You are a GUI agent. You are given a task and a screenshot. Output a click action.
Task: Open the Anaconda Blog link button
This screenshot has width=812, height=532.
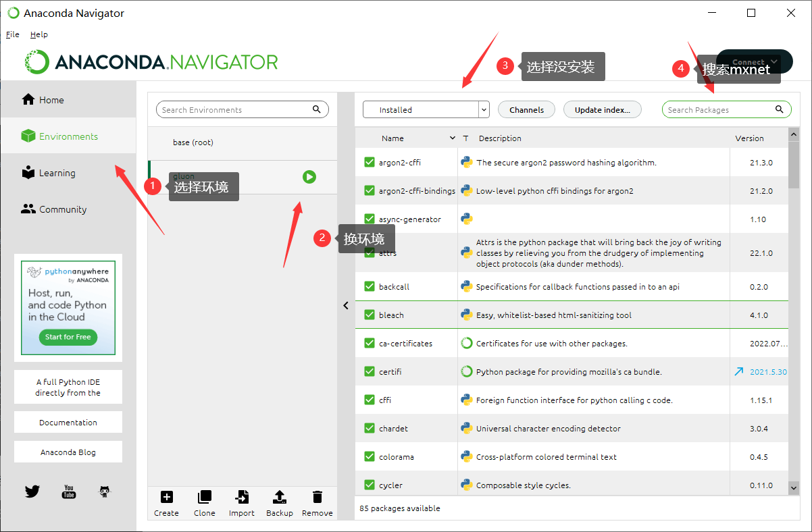[x=68, y=452]
